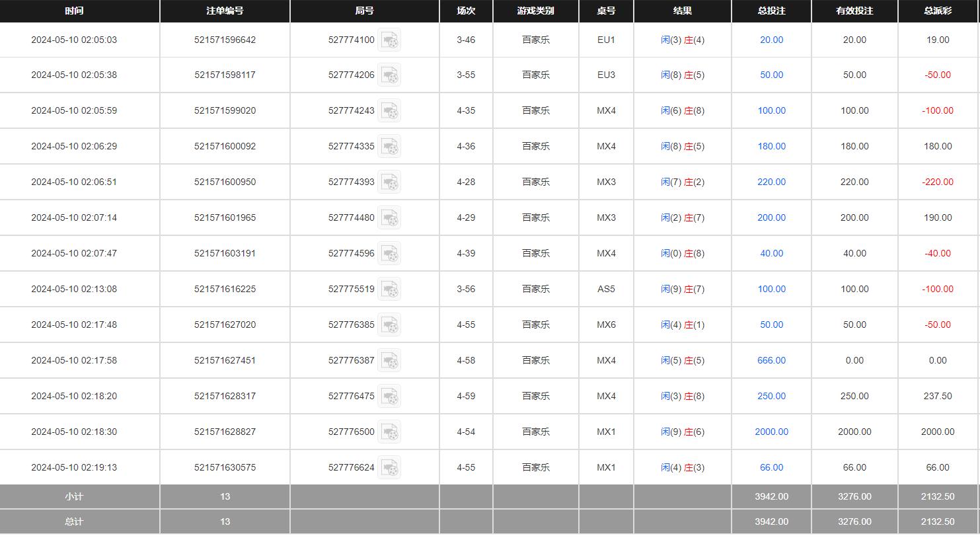
Task: Click the 游戏类别 column header
Action: (x=535, y=11)
